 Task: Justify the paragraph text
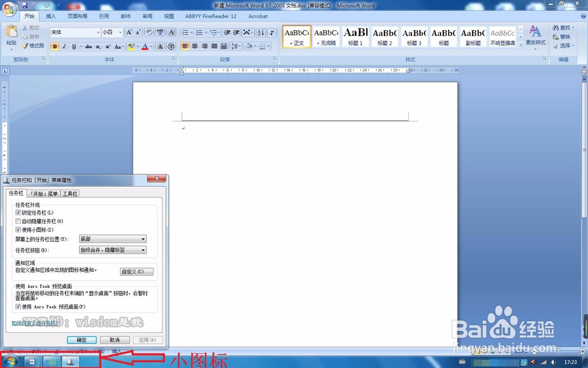click(x=214, y=46)
